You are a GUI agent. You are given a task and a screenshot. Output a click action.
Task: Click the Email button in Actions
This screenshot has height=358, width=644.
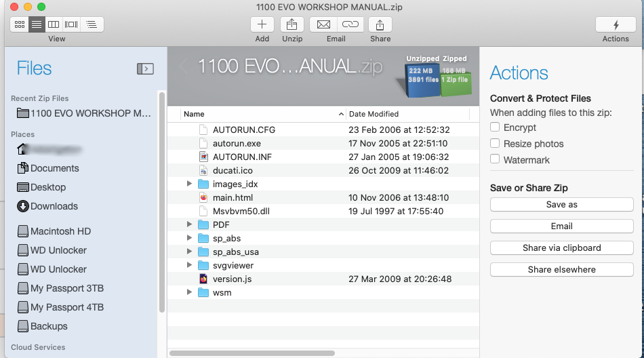(561, 226)
